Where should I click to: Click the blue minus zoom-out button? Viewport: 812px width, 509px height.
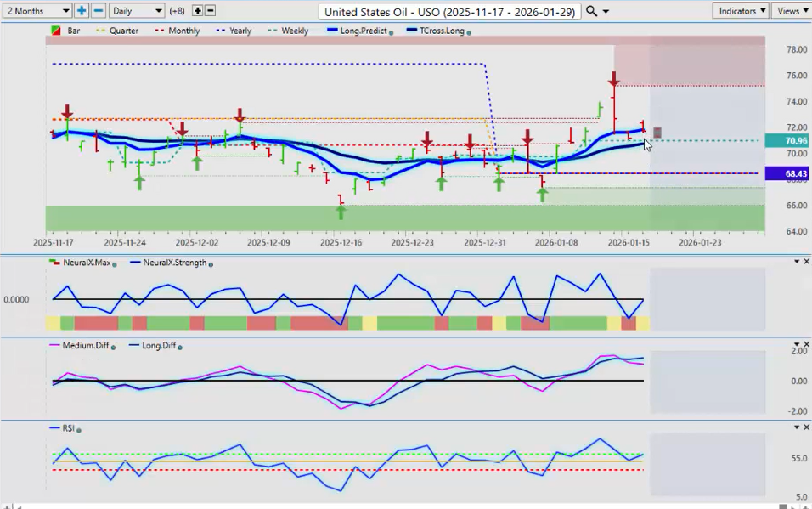(x=99, y=11)
